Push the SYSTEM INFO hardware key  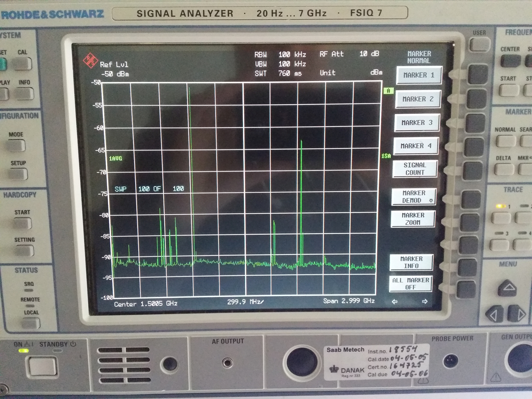tap(25, 94)
